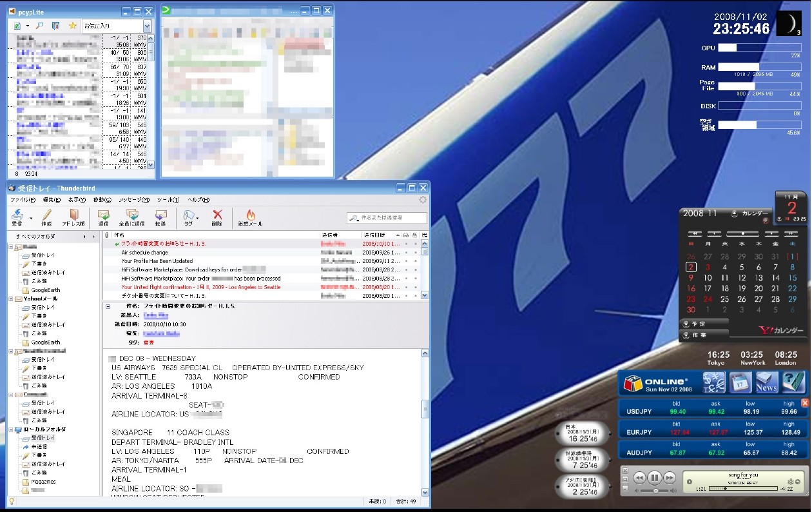Image resolution: width=812 pixels, height=512 pixels.
Task: Collapse the Yahoo!メール account folder tree
Action: tap(11, 299)
